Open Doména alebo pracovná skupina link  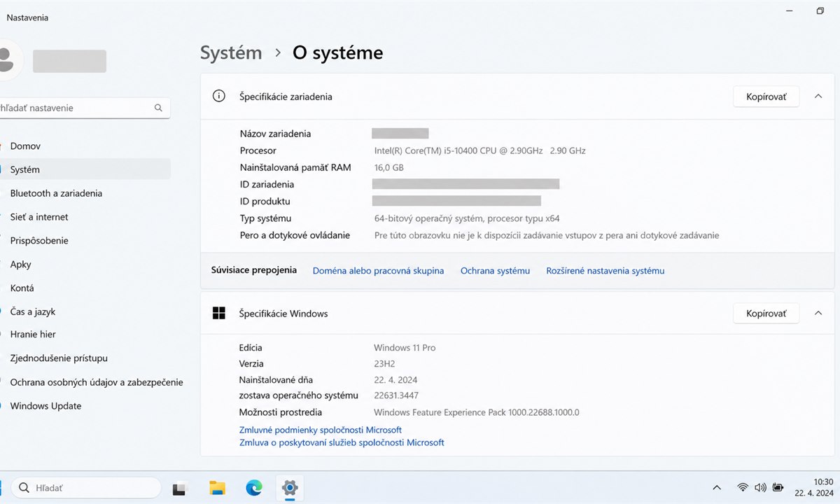(x=378, y=270)
